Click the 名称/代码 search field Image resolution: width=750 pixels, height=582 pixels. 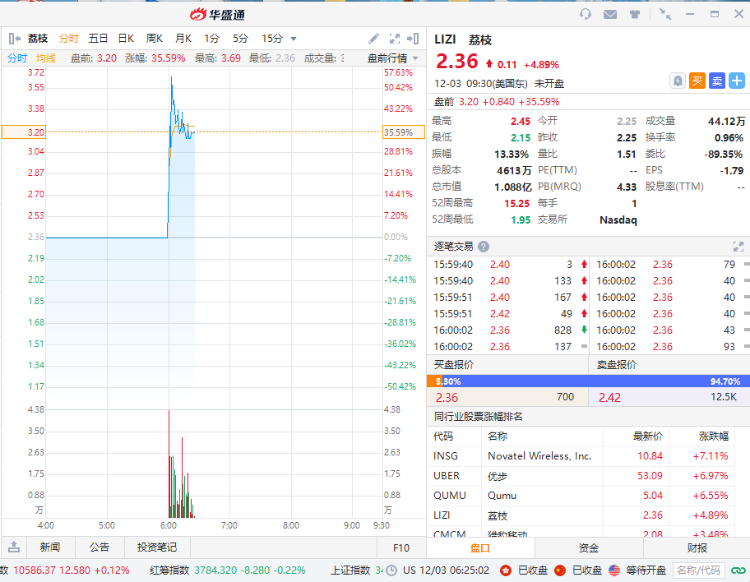click(x=698, y=570)
